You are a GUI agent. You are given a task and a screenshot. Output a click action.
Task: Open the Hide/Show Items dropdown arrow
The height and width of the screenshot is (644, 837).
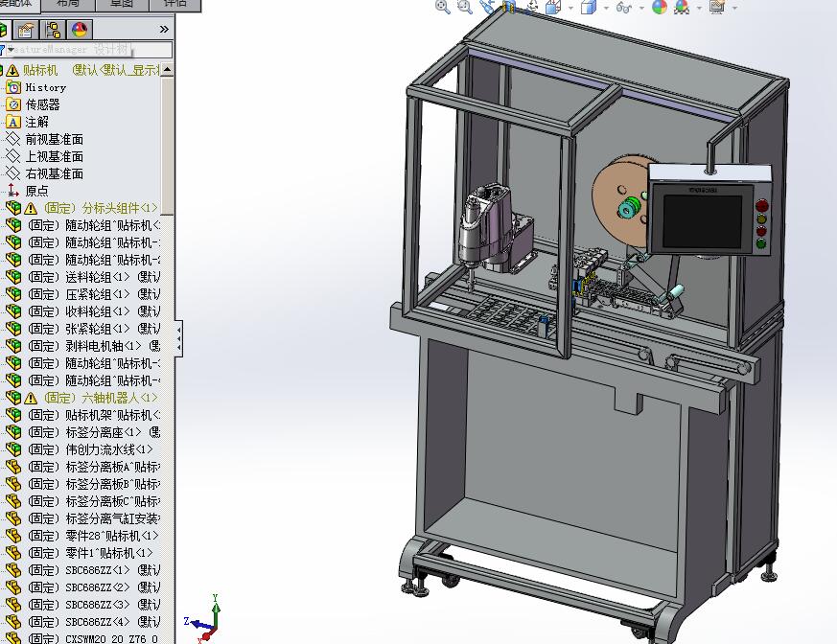coord(641,8)
